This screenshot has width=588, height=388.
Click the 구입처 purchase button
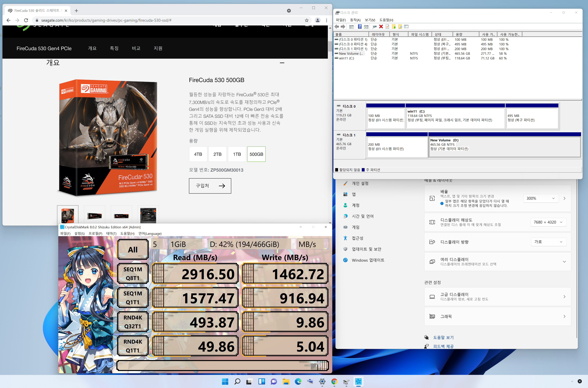tap(210, 186)
